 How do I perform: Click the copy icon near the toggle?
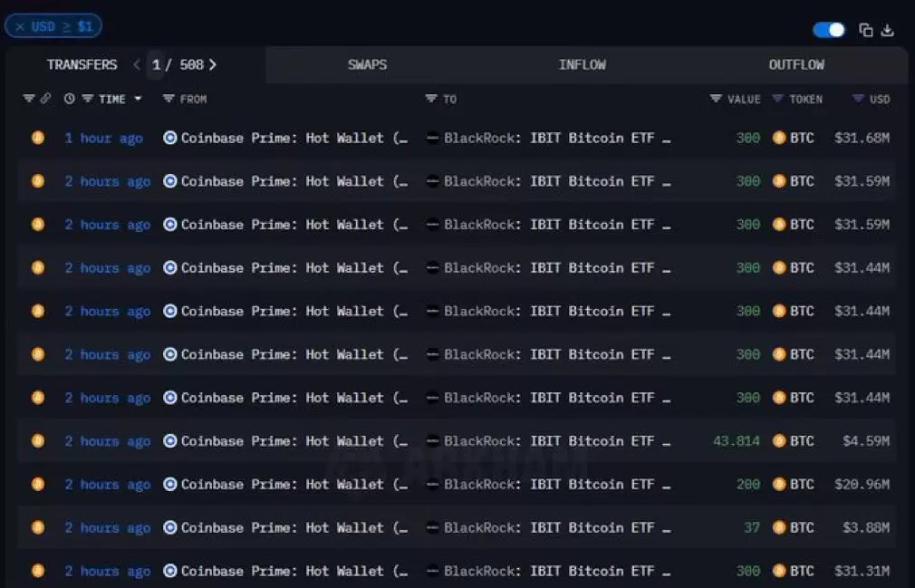866,30
